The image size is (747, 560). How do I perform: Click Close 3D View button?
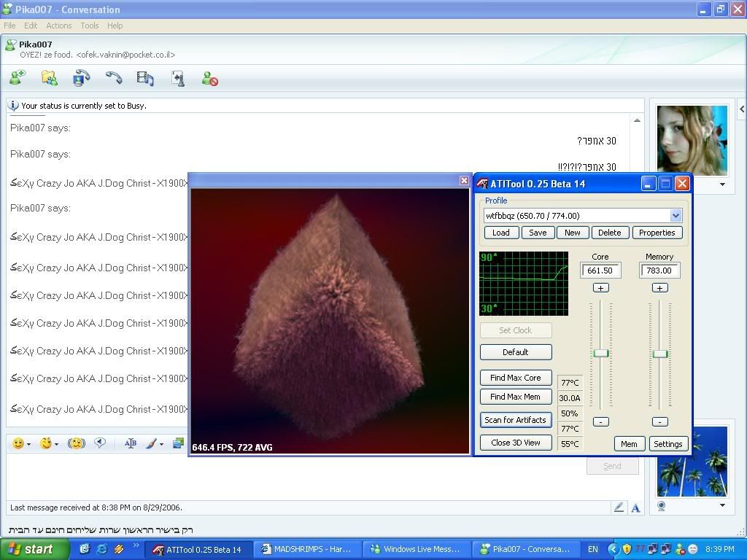pyautogui.click(x=516, y=443)
